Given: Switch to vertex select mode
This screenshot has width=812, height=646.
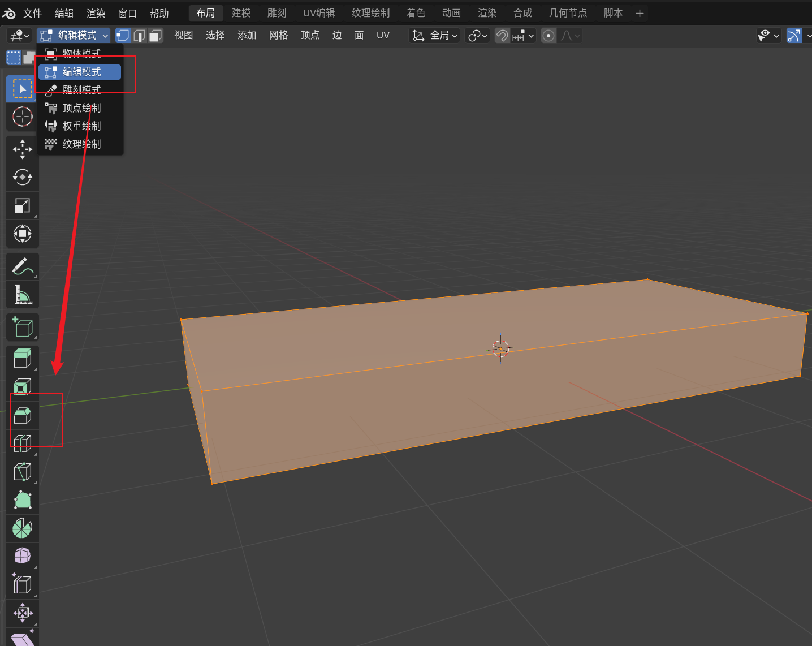Looking at the screenshot, I should click(x=123, y=36).
